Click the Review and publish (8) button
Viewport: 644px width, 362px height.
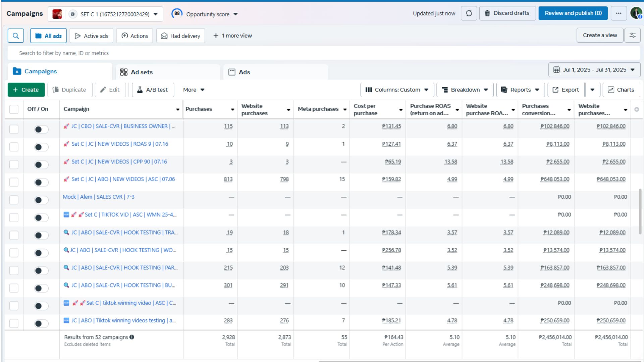coord(573,13)
